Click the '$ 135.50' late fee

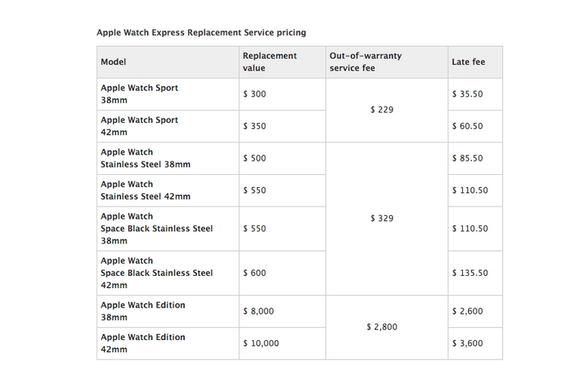pos(470,273)
